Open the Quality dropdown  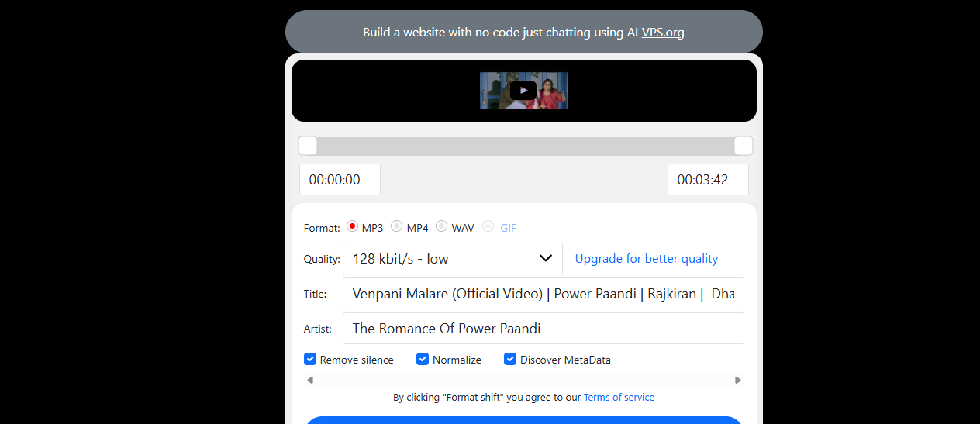click(x=452, y=259)
